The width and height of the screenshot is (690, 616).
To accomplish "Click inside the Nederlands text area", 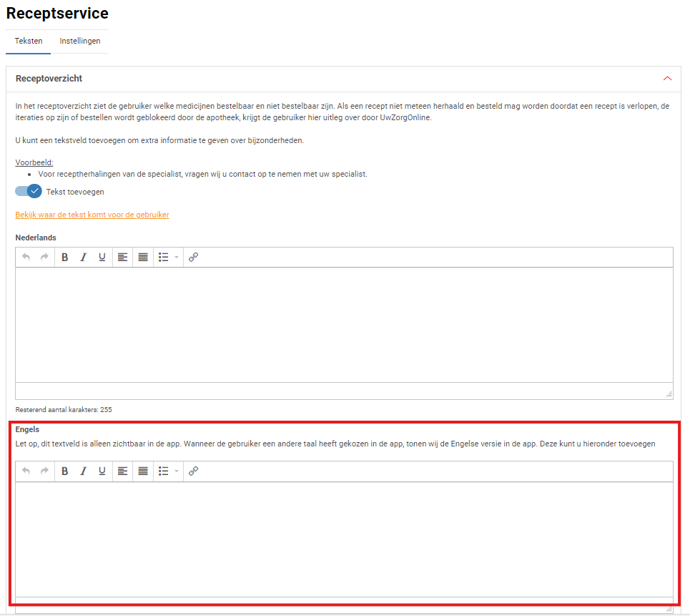I will coord(343,324).
